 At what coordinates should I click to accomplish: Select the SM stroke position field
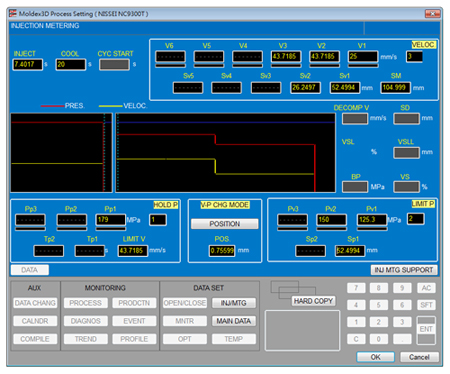coord(396,88)
